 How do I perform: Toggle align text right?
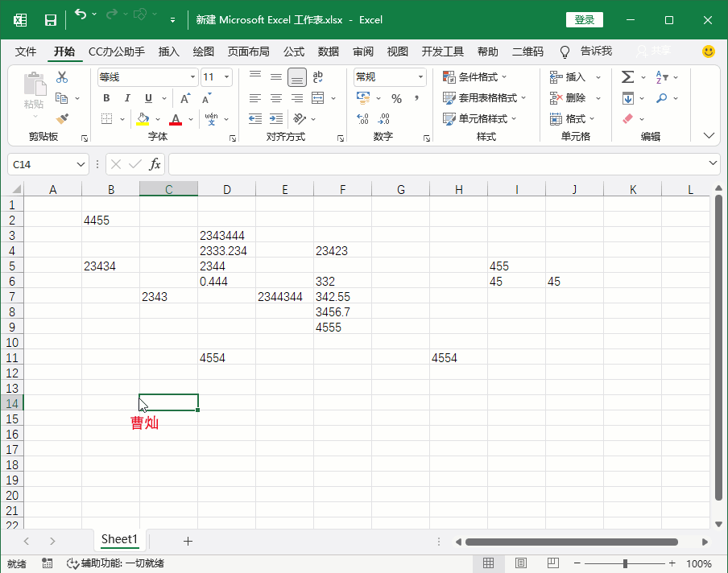tap(297, 98)
